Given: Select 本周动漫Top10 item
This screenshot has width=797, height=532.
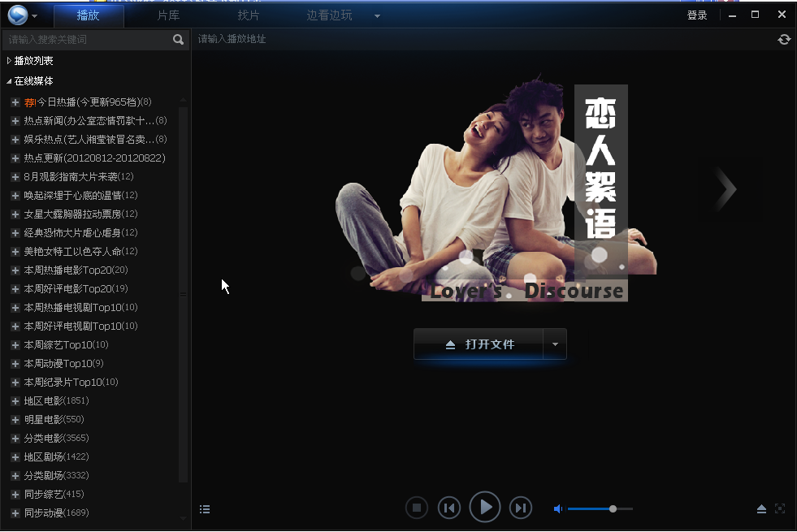Looking at the screenshot, I should tap(63, 363).
